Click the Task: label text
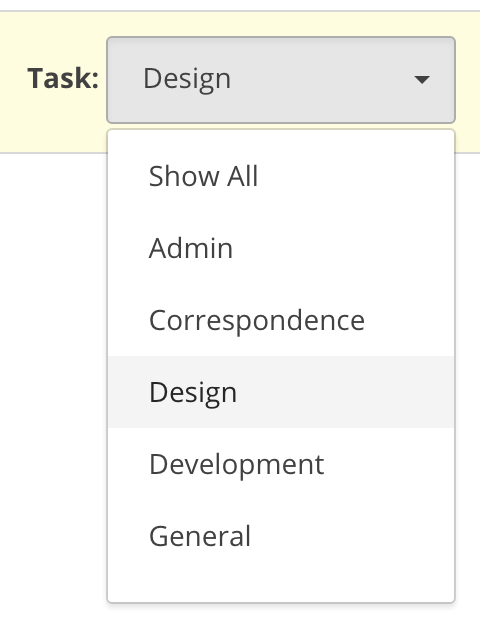The image size is (480, 628). [x=63, y=78]
